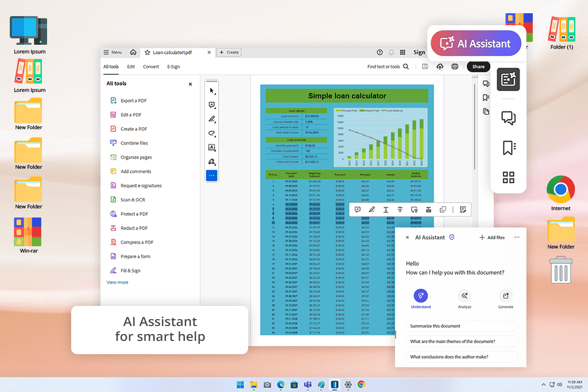This screenshot has width=588, height=392.
Task: Select the Understand mode in AI Assistant
Action: [421, 299]
